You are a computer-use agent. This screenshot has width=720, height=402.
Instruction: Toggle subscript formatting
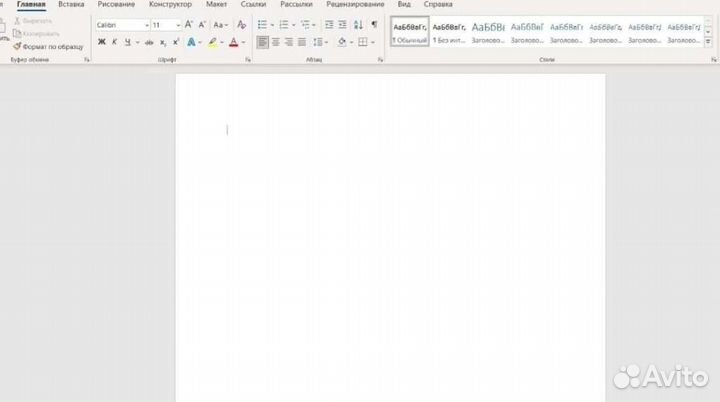[163, 43]
